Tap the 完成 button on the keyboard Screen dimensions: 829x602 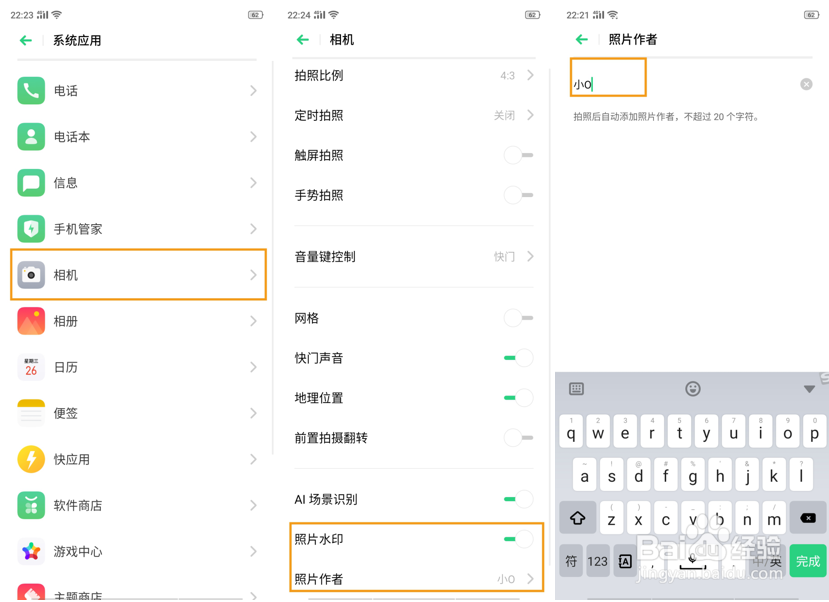(806, 561)
